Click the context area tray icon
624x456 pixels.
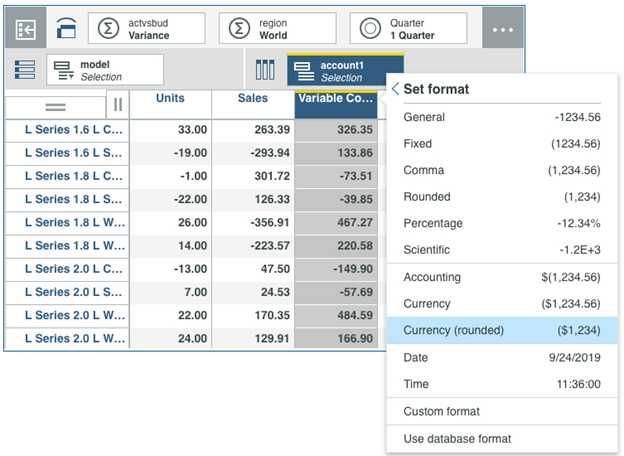(66, 28)
